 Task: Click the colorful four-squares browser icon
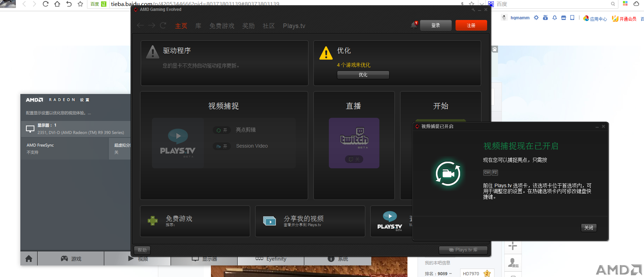tap(625, 4)
